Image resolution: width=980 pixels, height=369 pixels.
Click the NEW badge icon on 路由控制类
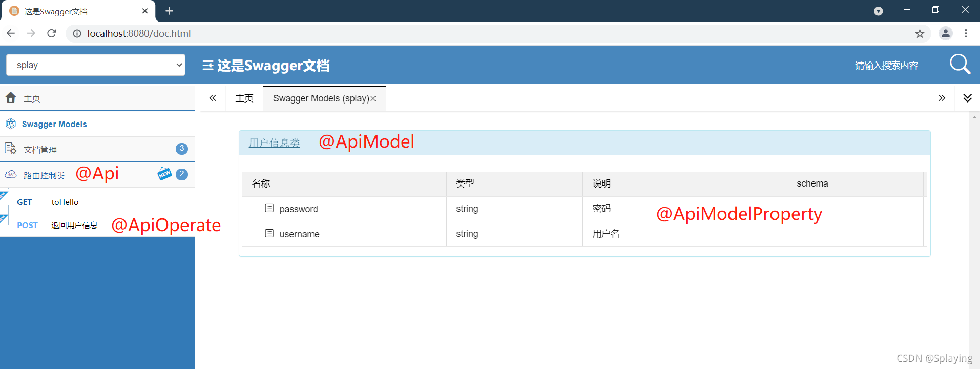pos(164,174)
